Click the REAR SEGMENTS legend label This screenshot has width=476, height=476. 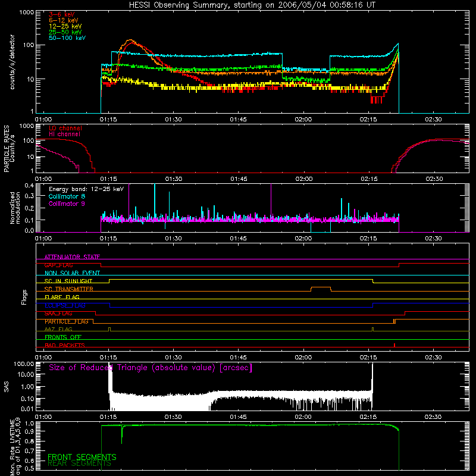(x=79, y=464)
